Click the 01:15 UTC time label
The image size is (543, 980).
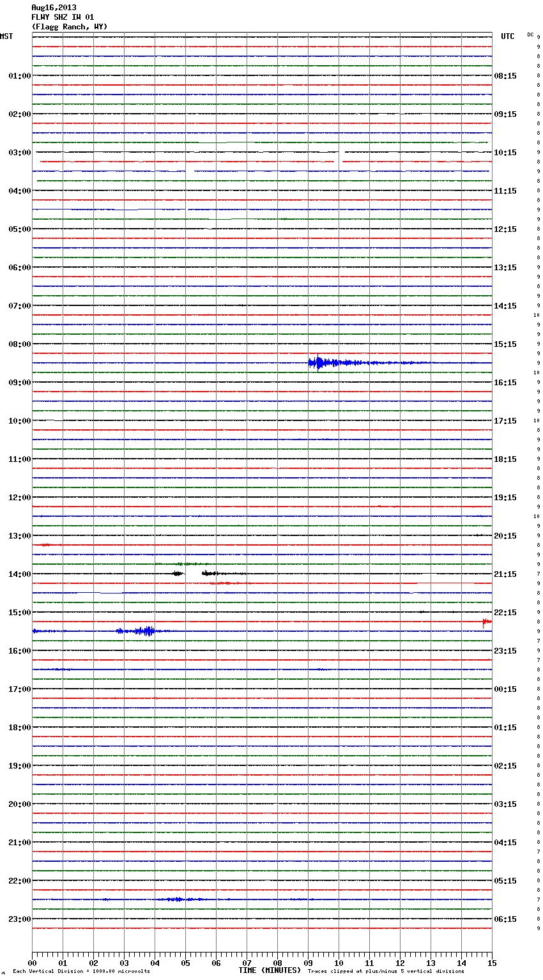click(x=505, y=728)
